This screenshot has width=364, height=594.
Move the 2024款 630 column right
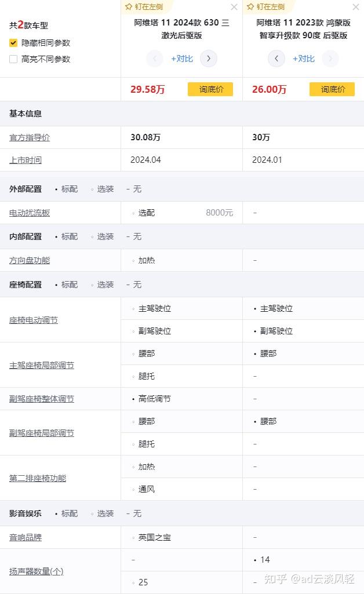(x=209, y=59)
